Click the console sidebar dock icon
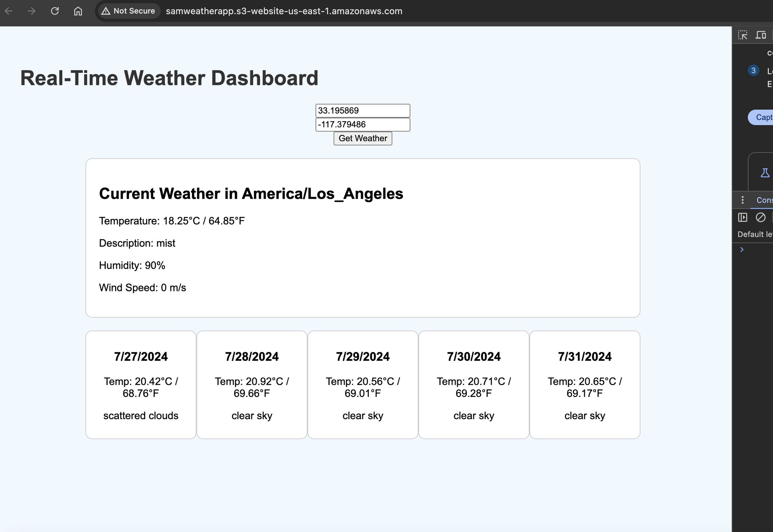 pyautogui.click(x=743, y=217)
